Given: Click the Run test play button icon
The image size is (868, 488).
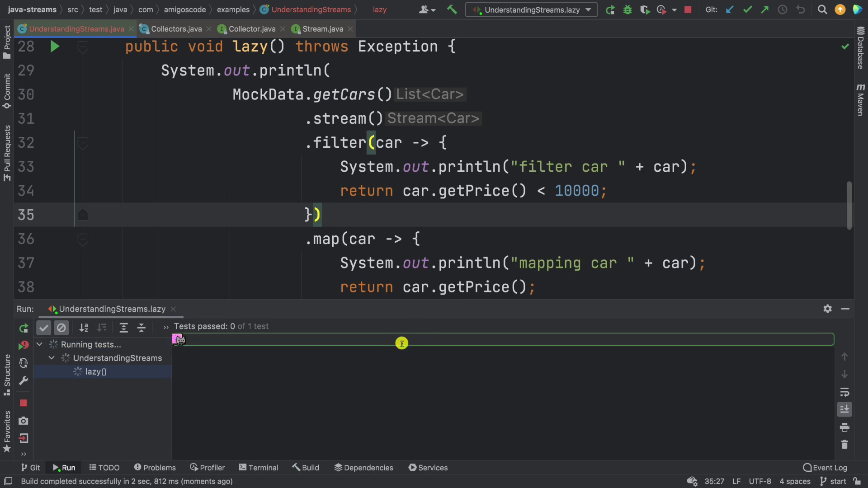Looking at the screenshot, I should (x=55, y=47).
